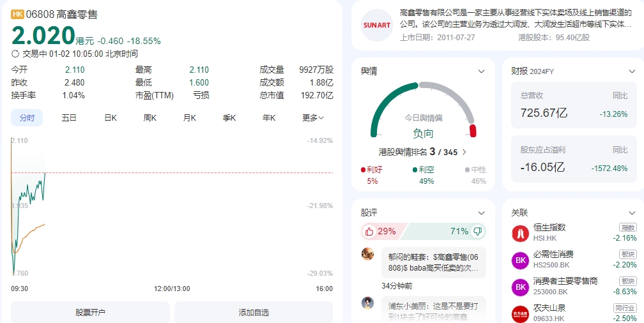Click the HK market badge
The image size is (644, 323).
pos(17,15)
